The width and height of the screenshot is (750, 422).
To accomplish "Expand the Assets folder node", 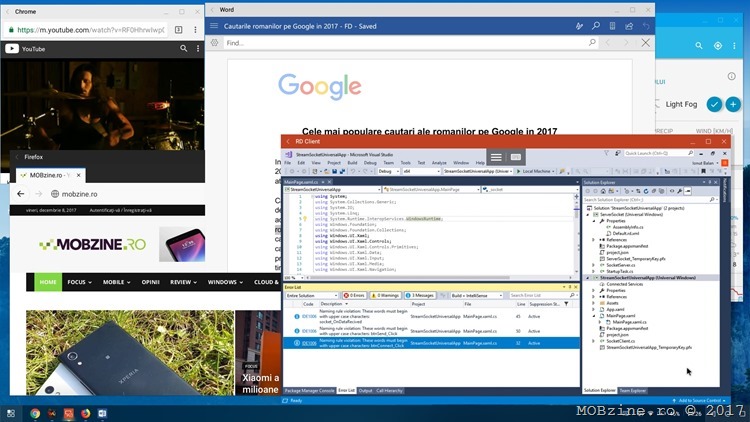I will [x=594, y=303].
